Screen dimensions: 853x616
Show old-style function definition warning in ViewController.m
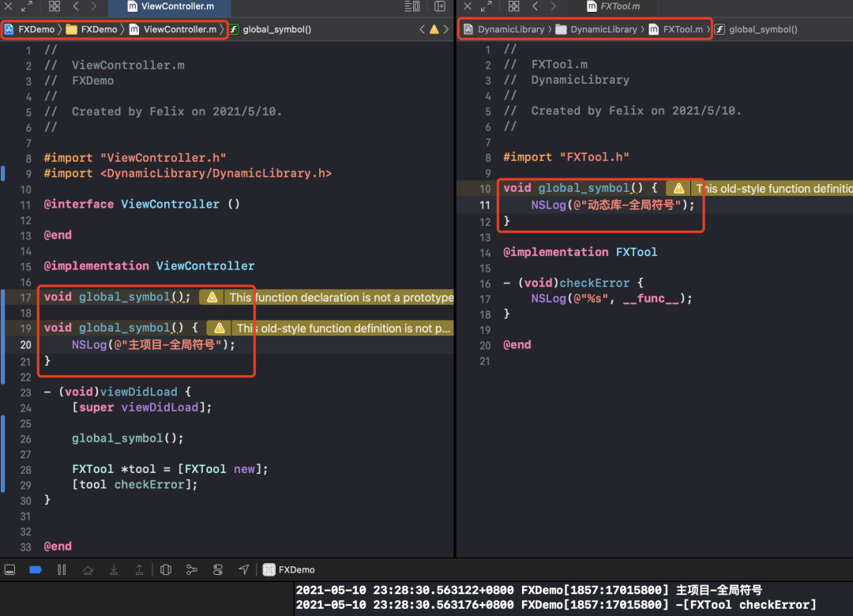(x=344, y=328)
